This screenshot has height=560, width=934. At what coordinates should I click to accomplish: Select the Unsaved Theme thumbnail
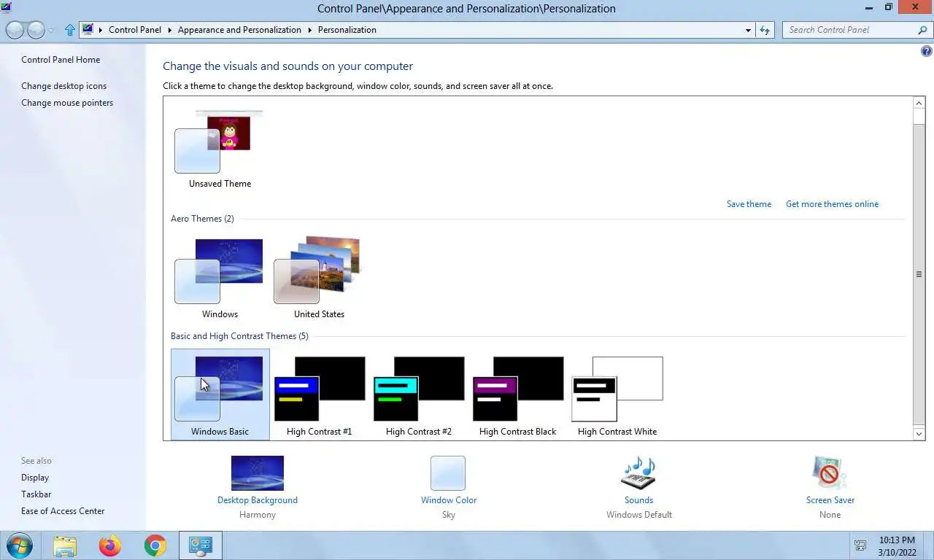tap(220, 141)
